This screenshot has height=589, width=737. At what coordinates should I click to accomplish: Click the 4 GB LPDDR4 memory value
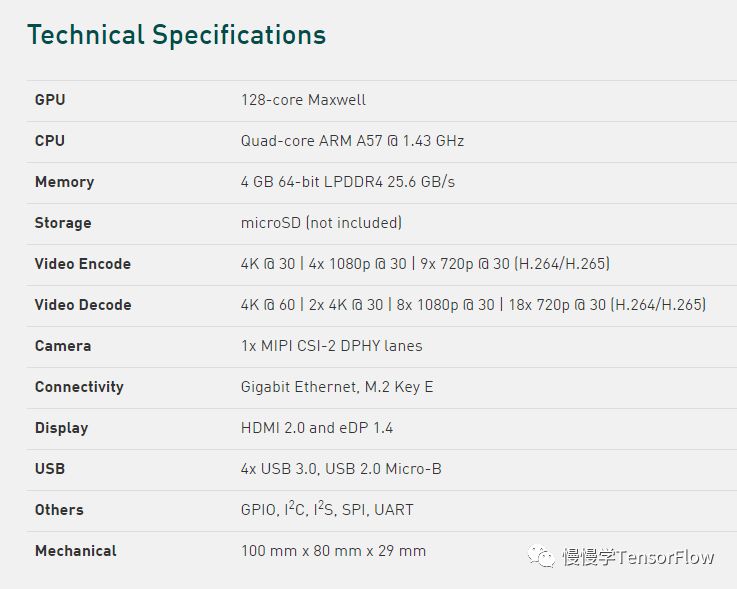click(347, 182)
